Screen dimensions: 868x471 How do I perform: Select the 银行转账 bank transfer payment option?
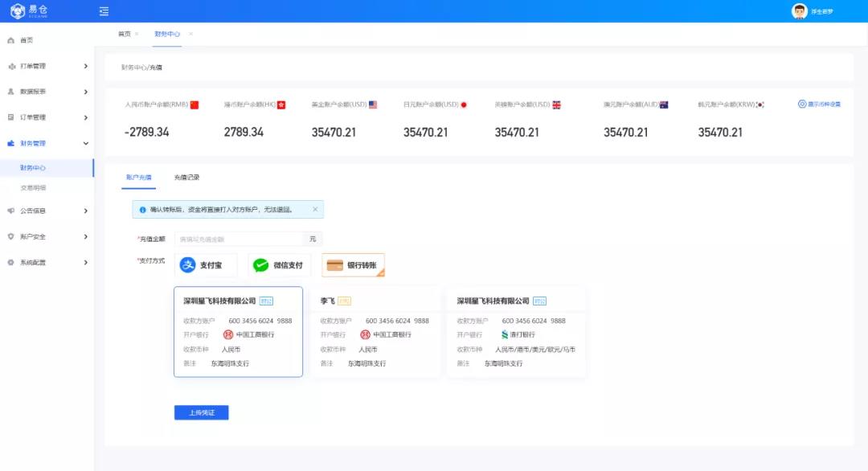[353, 264]
